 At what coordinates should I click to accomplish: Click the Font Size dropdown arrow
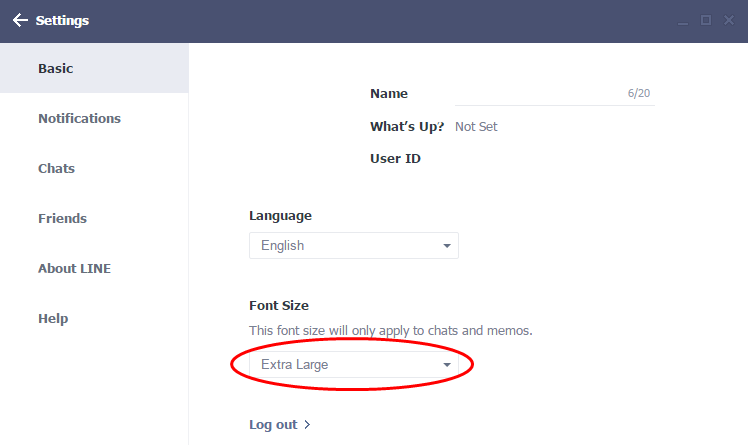coord(446,366)
